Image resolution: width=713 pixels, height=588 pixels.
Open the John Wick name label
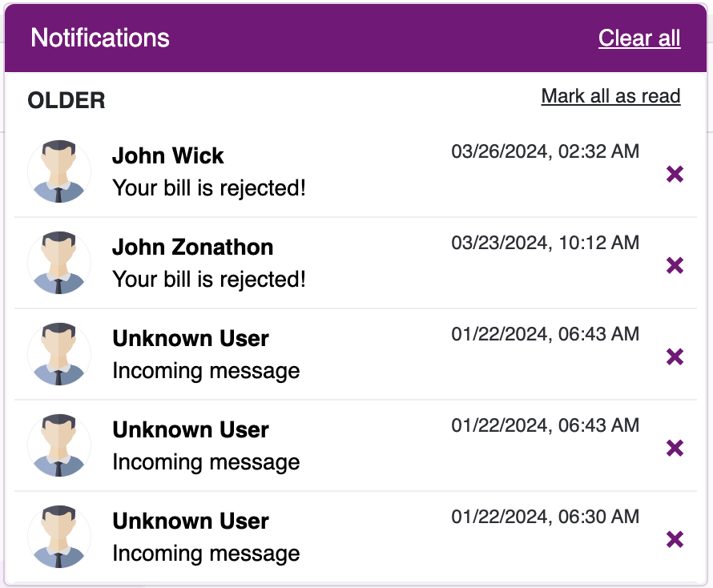(x=167, y=155)
